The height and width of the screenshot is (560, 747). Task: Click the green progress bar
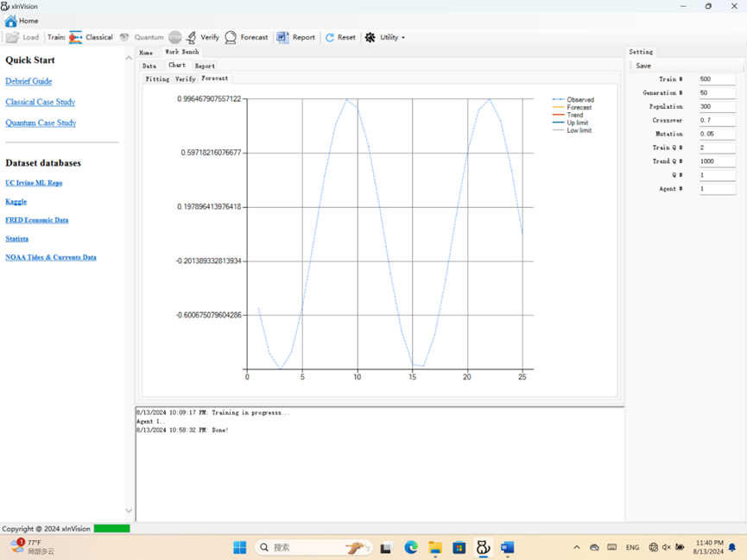[111, 529]
